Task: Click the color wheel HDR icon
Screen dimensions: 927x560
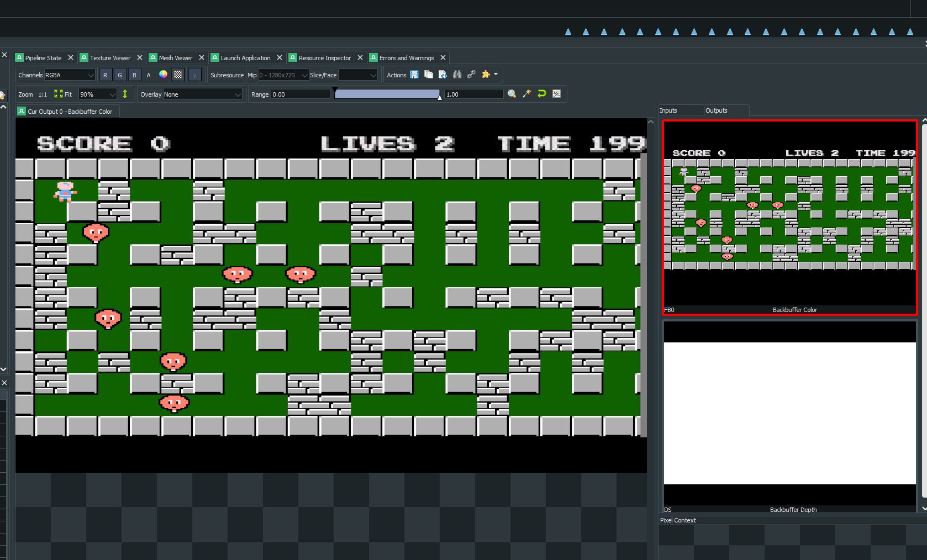Action: pyautogui.click(x=163, y=75)
